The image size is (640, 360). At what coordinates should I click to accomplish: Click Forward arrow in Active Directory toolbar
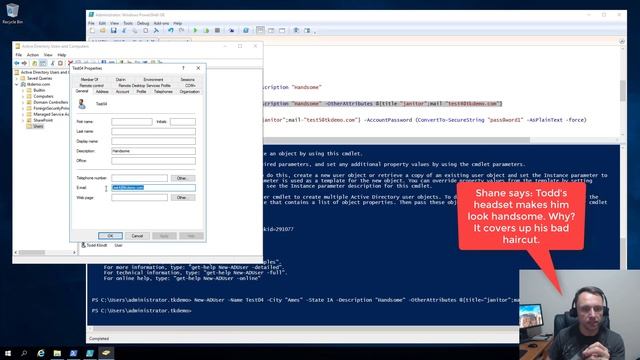pyautogui.click(x=24, y=63)
